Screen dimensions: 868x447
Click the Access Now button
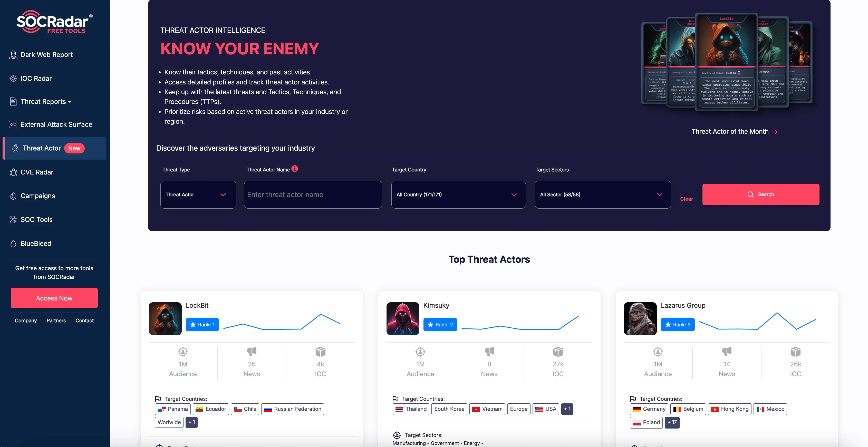(54, 298)
